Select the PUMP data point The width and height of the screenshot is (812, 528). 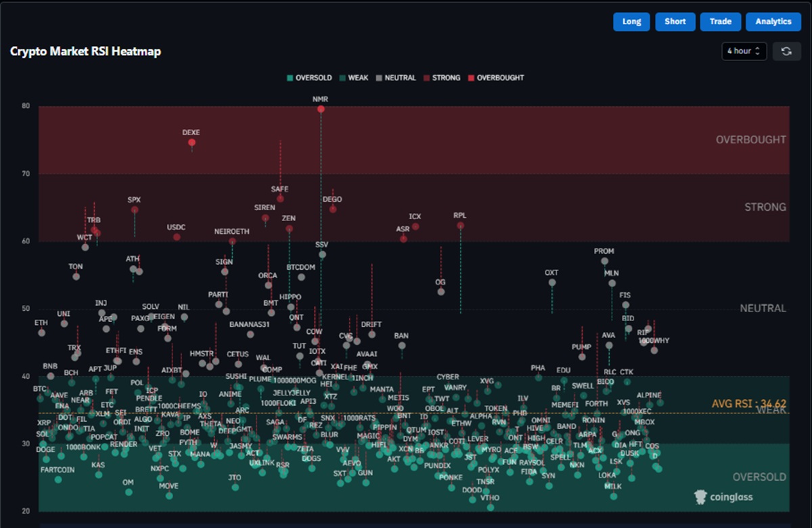(582, 356)
